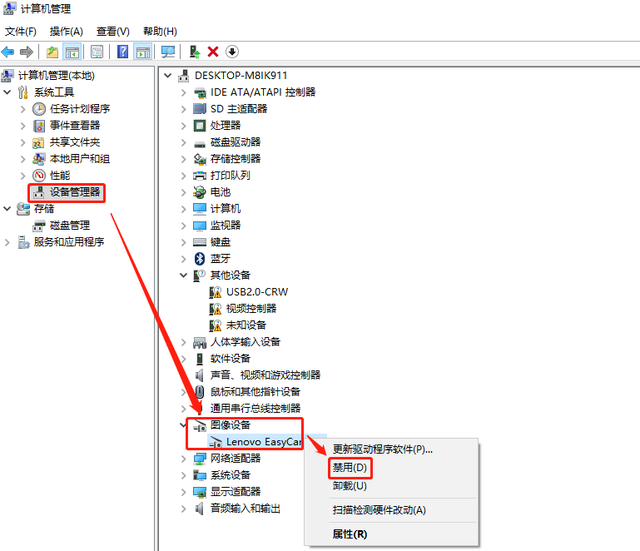
Task: Select the 未知设备 entry
Action: 246,325
